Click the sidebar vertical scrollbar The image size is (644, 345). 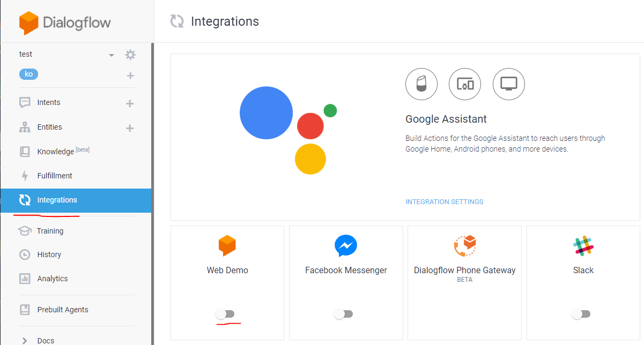pos(152,194)
